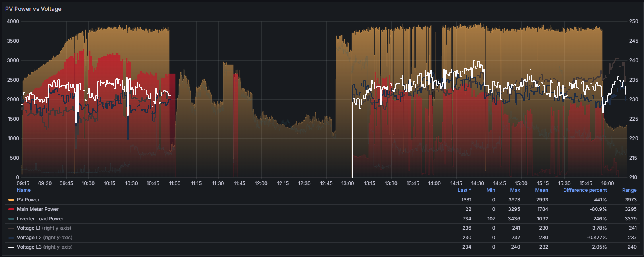This screenshot has height=257, width=644.
Task: Click PV Power Difference percent 441%
Action: [x=600, y=200]
